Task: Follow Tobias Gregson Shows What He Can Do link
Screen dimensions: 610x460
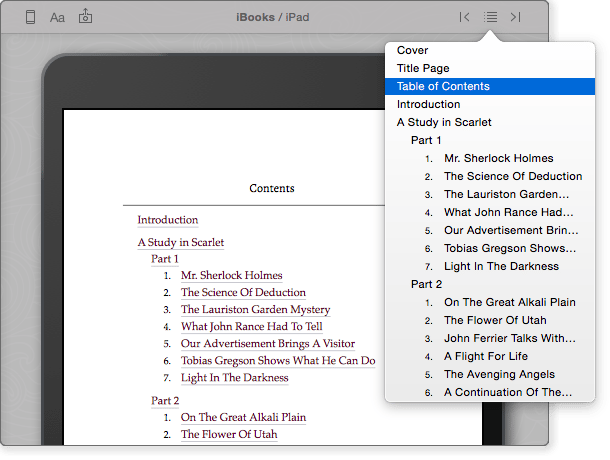Action: [x=278, y=361]
